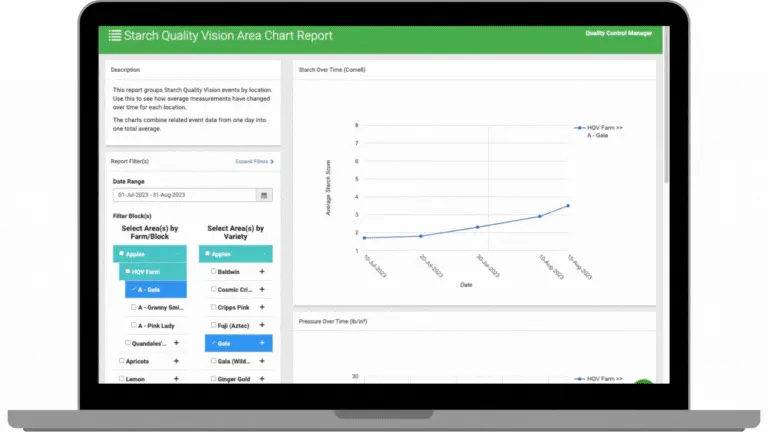Viewport: 768px width, 432px height.
Task: Check the A - Granny Smith checkbox
Action: click(x=134, y=307)
